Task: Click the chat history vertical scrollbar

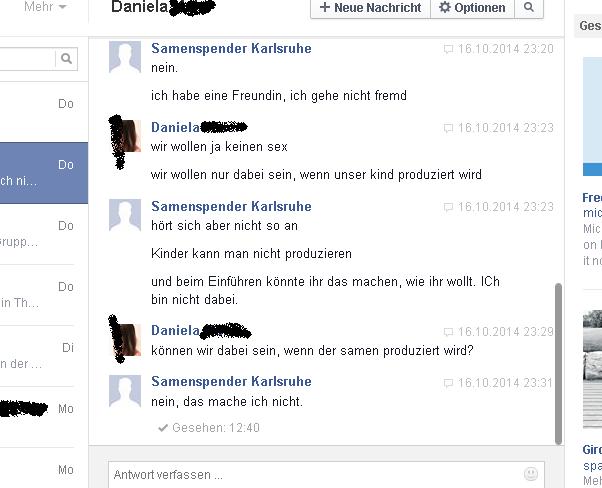Action: coord(559,364)
